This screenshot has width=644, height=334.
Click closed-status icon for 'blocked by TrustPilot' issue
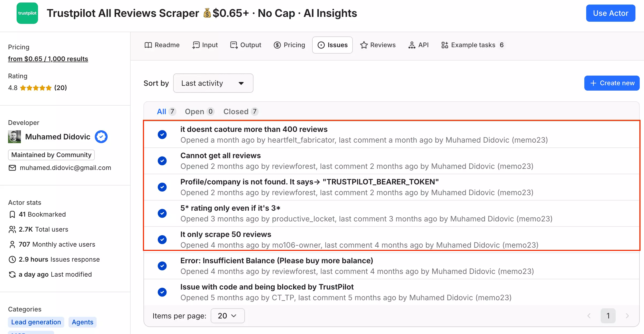162,292
